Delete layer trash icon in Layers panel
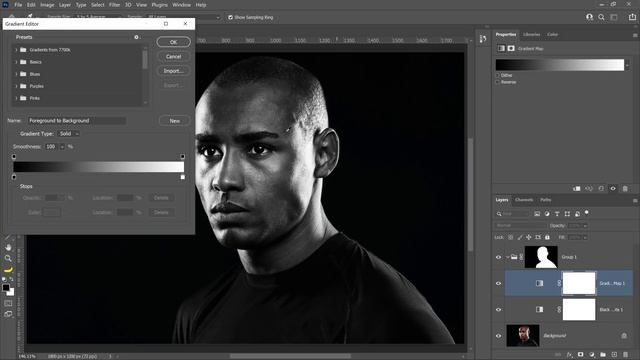The image size is (640, 360). (625, 355)
